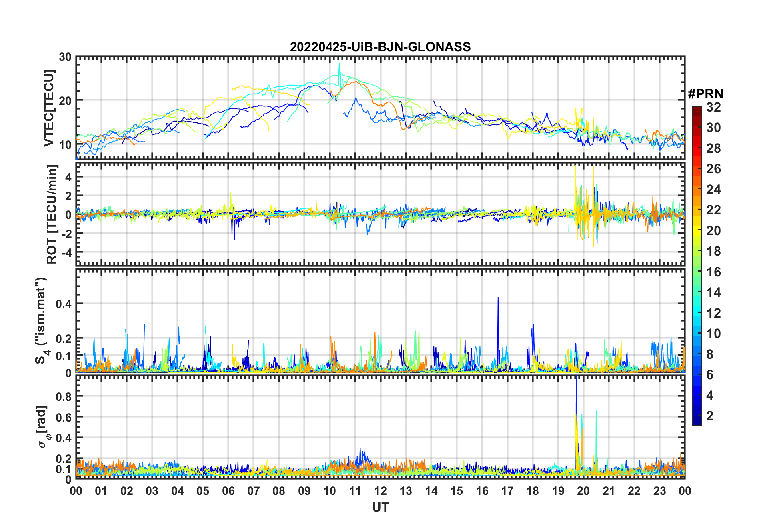Click the 12 tick on the UT axis
Screen dimensions: 761x532
(380, 491)
